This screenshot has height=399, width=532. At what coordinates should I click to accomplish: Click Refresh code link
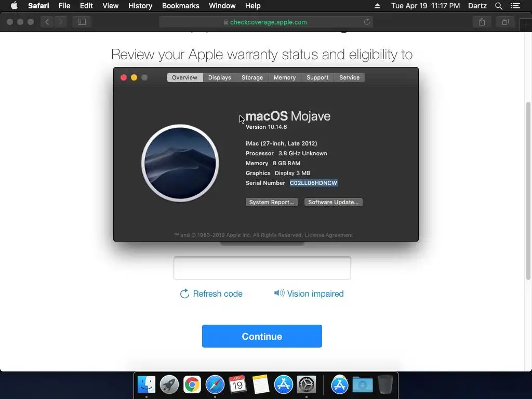211,294
